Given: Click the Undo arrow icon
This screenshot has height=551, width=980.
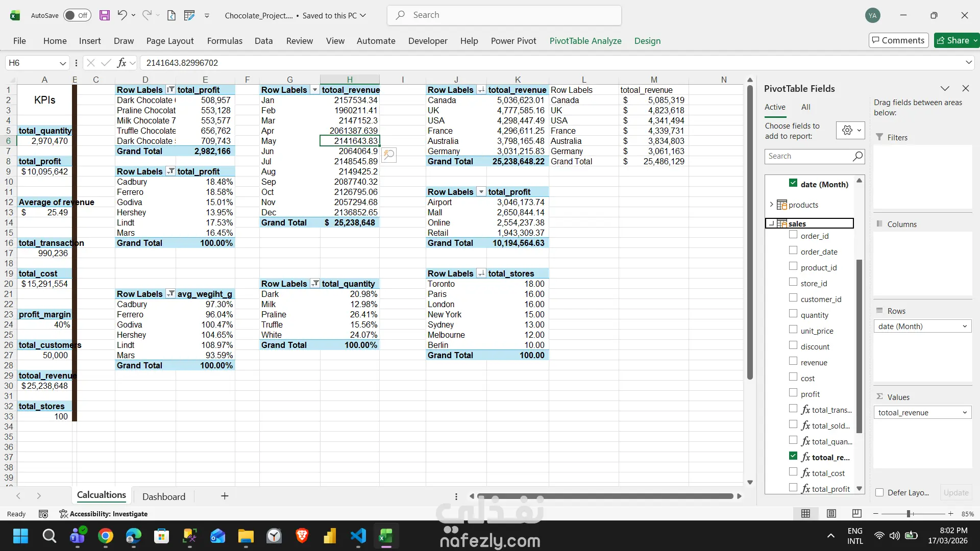Looking at the screenshot, I should point(122,15).
